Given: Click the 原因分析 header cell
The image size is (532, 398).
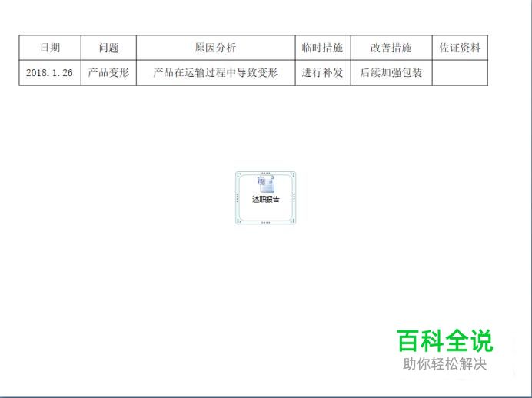Looking at the screenshot, I should click(x=215, y=48).
